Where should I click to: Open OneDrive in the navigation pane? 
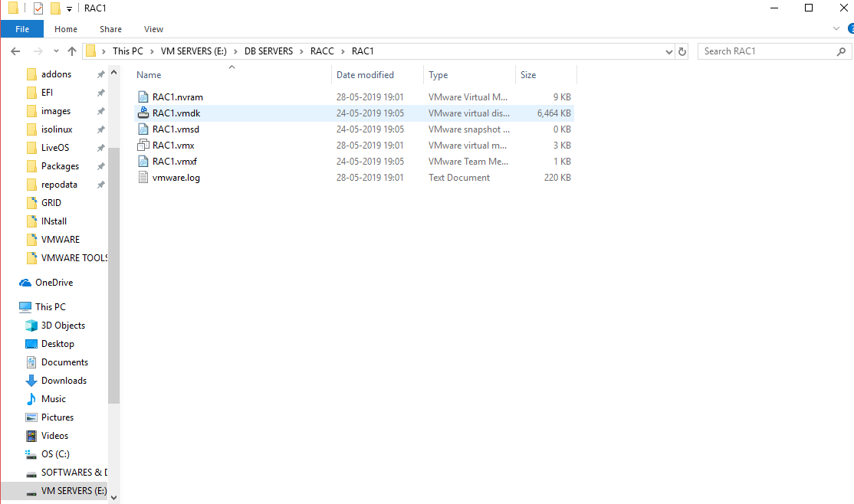(x=54, y=283)
